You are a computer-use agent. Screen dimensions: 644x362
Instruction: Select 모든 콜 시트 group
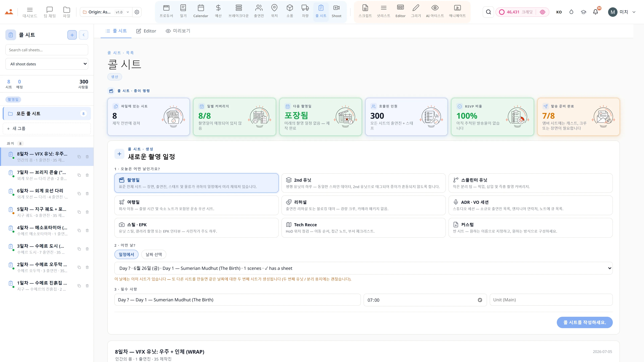pyautogui.click(x=47, y=113)
